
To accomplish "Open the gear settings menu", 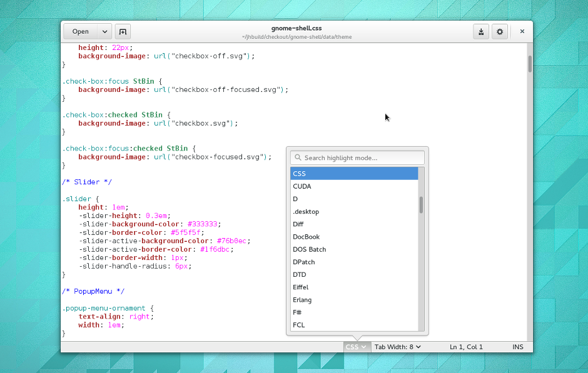I will point(500,32).
